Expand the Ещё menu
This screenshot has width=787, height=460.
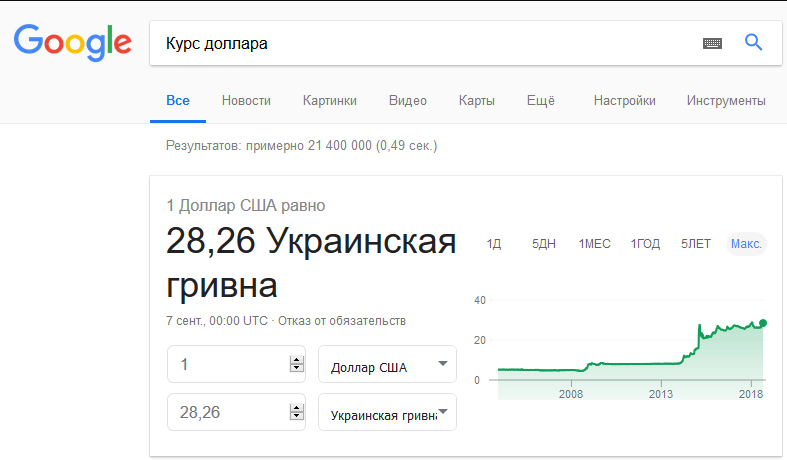541,100
